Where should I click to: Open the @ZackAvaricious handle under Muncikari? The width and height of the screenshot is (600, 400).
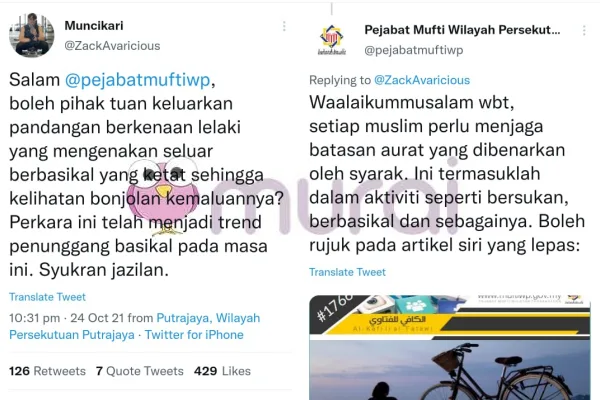pyautogui.click(x=112, y=46)
